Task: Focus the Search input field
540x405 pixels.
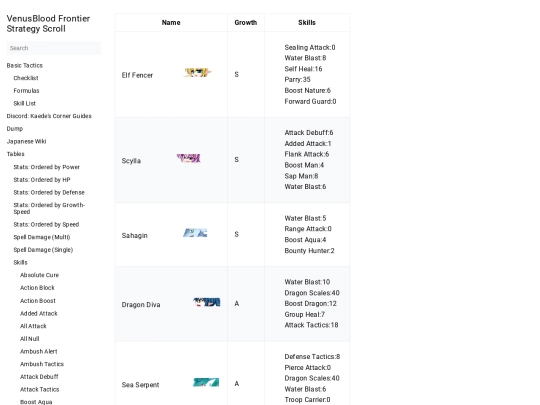Action: (x=54, y=48)
